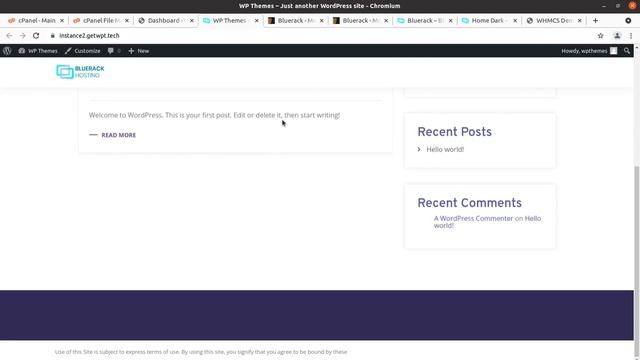Screen dimensions: 640x360
Task: Go back to previous page
Action: click(x=9, y=36)
